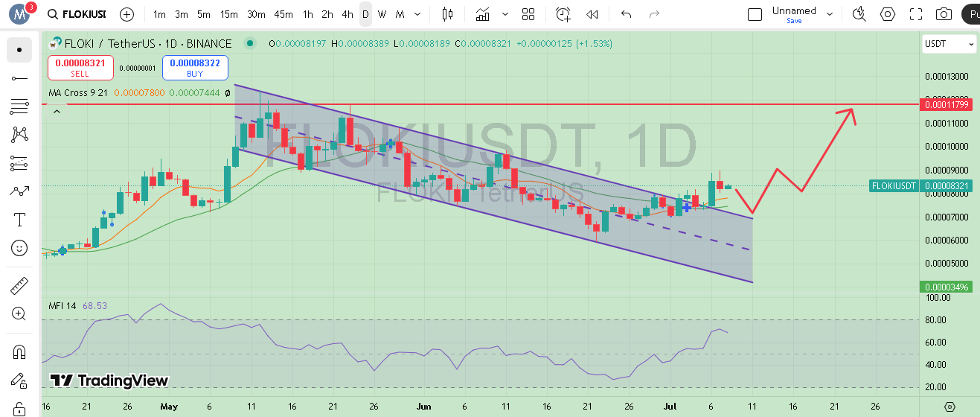Select the ruler Measure tool

tap(19, 285)
